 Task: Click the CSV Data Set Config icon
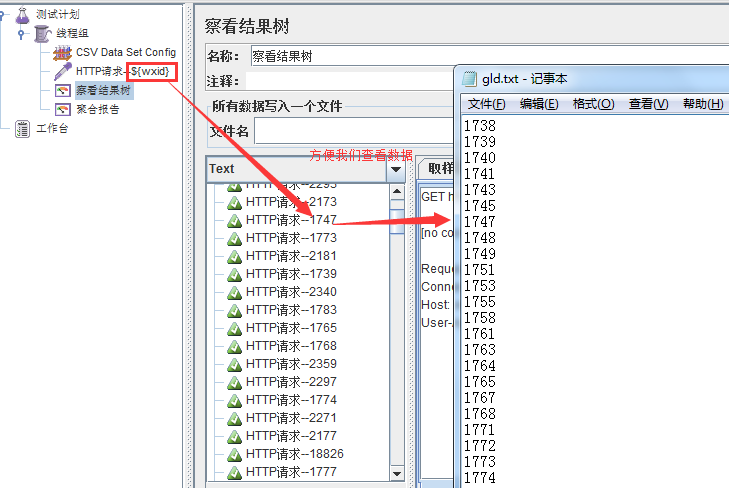click(x=62, y=53)
